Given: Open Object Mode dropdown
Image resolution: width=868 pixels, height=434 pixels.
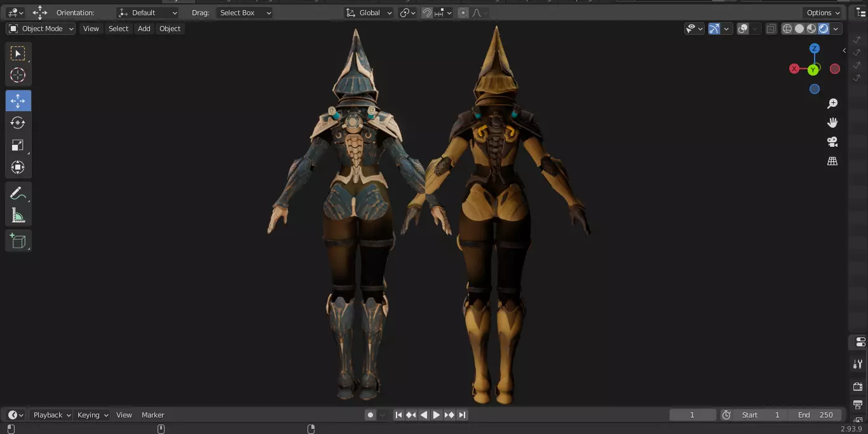Looking at the screenshot, I should point(41,29).
